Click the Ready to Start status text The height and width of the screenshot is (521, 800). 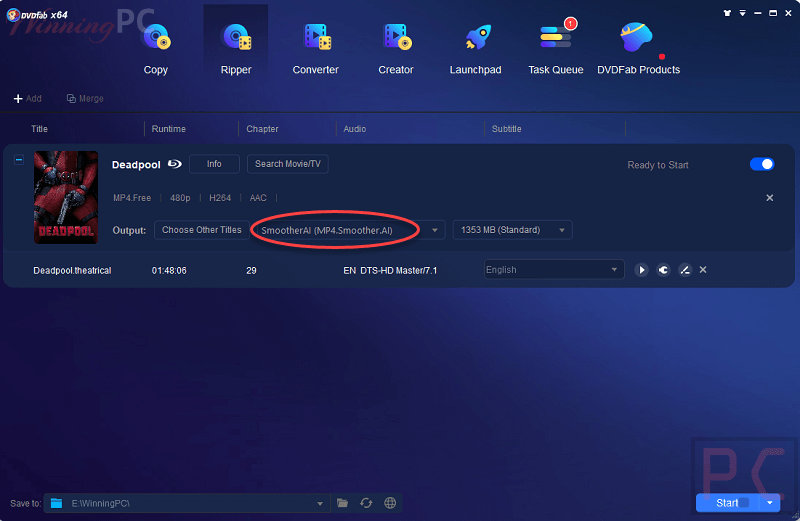(x=658, y=165)
